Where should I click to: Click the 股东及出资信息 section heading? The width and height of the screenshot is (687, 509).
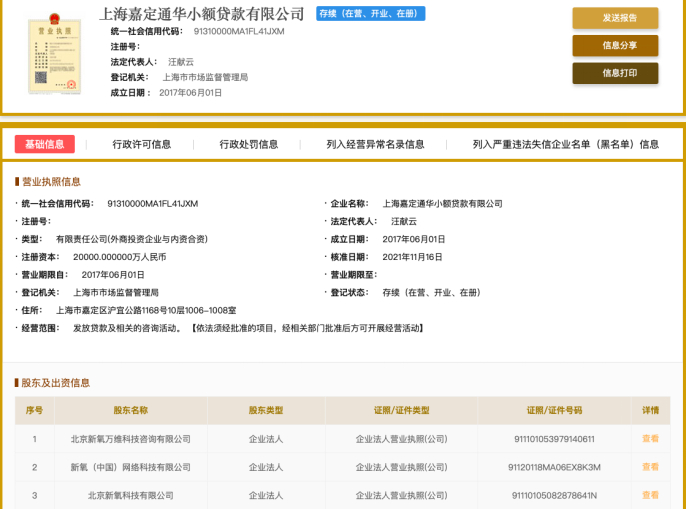click(x=56, y=383)
